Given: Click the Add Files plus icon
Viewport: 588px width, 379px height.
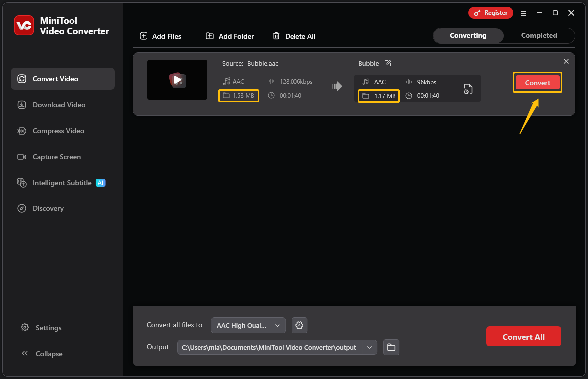Looking at the screenshot, I should pyautogui.click(x=143, y=36).
